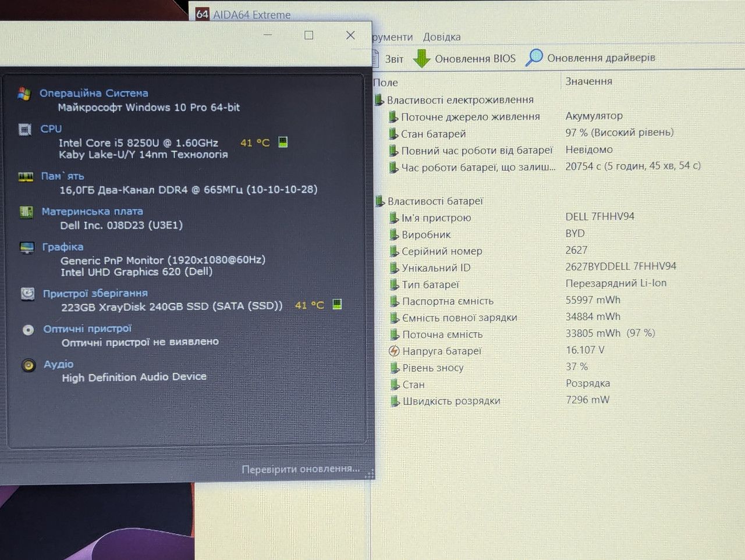Click the 55997 mWh design capacity value
This screenshot has height=560, width=745.
click(593, 300)
